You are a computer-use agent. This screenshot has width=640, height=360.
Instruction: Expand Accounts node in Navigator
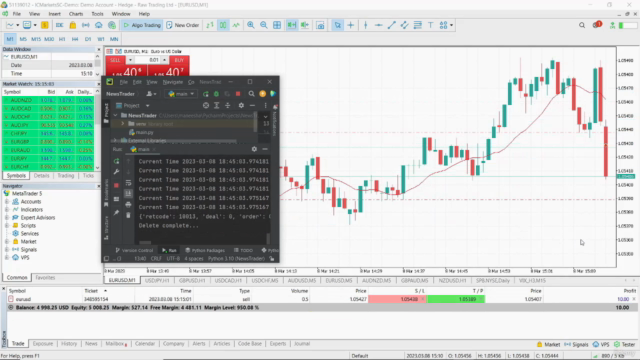click(7, 202)
